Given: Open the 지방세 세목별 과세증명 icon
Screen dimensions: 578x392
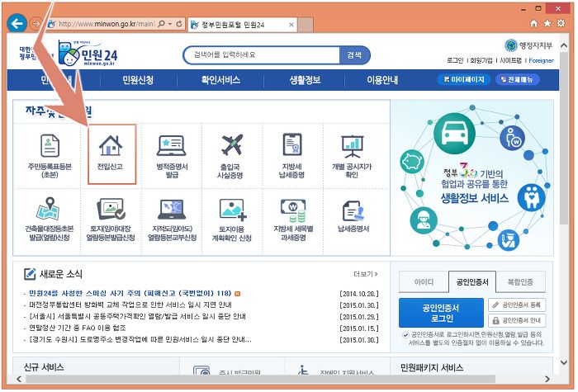Looking at the screenshot, I should click(293, 210).
